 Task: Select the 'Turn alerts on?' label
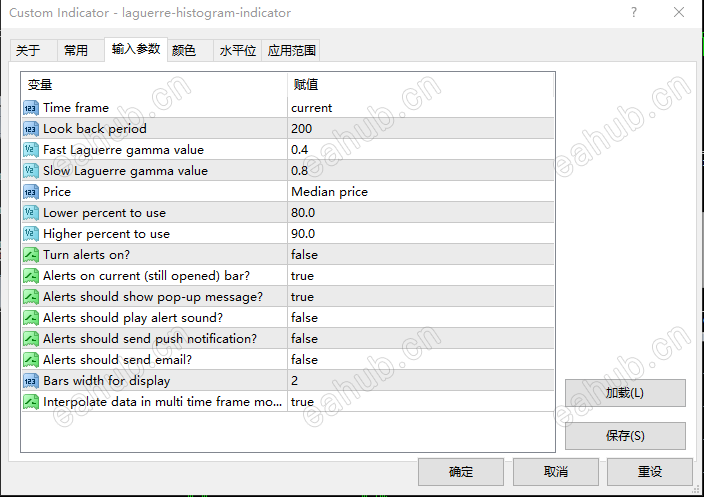tap(86, 255)
